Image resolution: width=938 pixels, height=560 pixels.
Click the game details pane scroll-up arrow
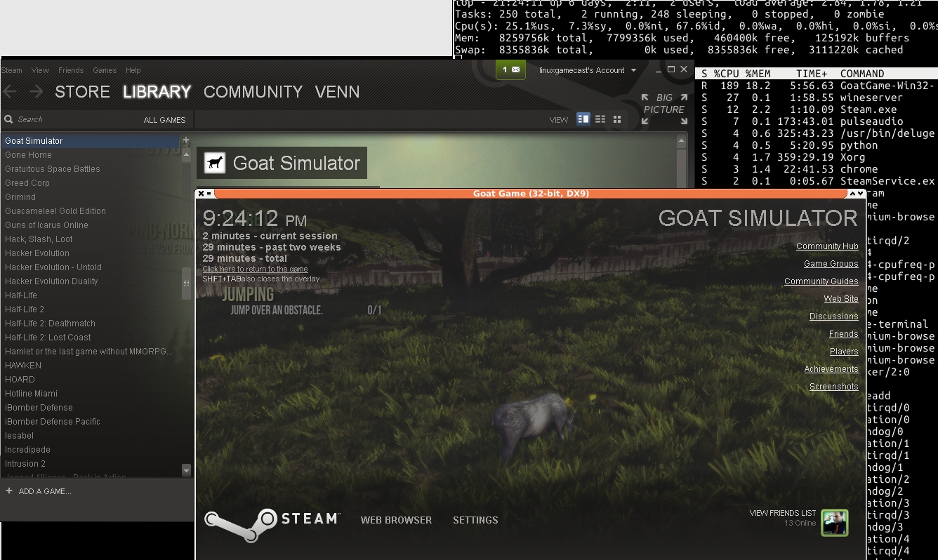tap(680, 141)
